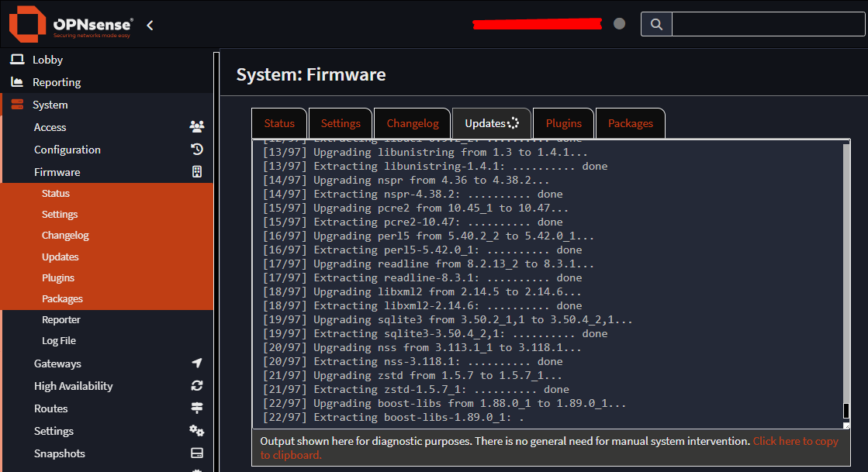Focus the top search input field
868x472 pixels.
(x=769, y=24)
